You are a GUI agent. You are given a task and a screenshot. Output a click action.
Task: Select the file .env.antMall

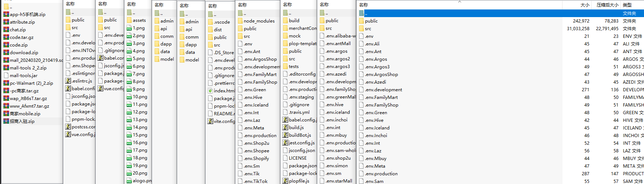click(x=338, y=43)
